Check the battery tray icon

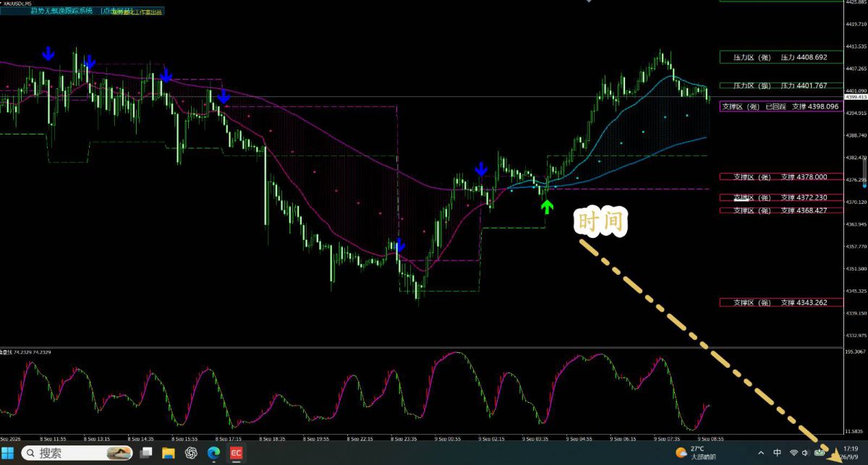[819, 453]
